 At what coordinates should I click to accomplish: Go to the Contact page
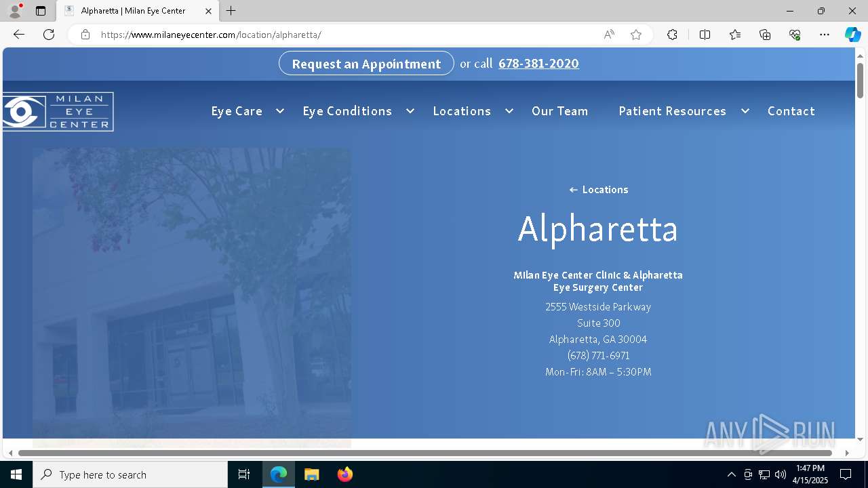791,111
